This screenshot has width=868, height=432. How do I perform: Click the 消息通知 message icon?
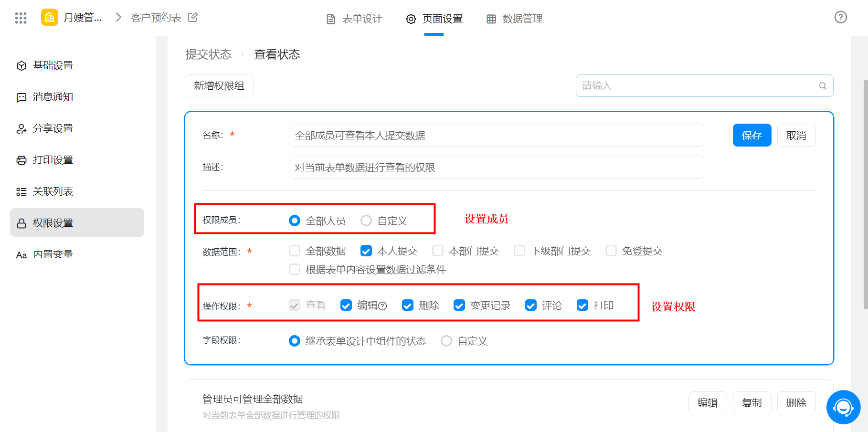21,97
